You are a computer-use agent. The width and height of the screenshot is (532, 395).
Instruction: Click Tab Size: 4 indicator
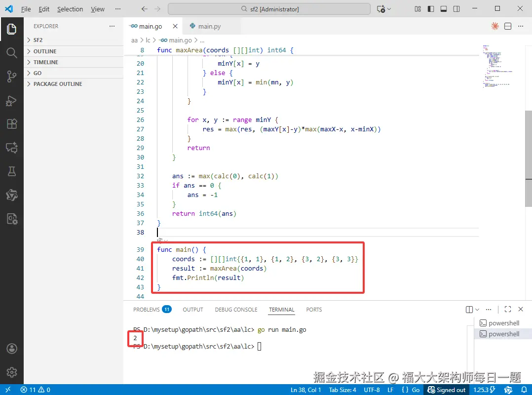342,390
